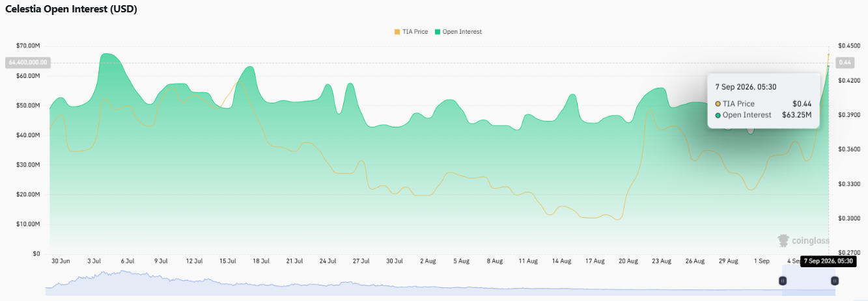
Task: Click the 29 Aug date label
Action: coord(728,261)
